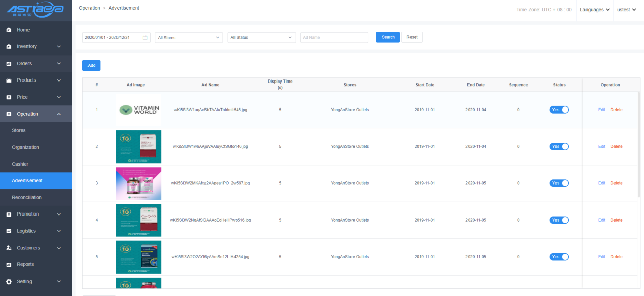Open the Reconciliation menu item
644x296 pixels.
click(x=27, y=197)
